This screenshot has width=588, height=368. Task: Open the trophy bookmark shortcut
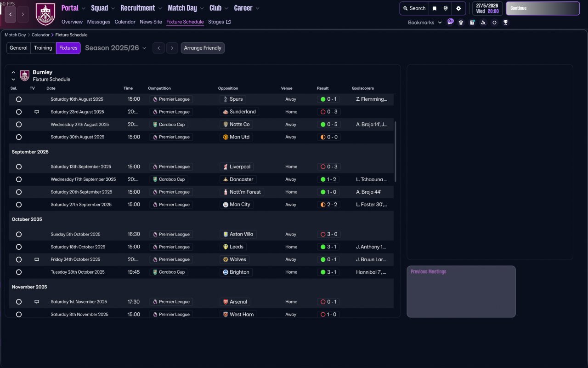pyautogui.click(x=505, y=23)
